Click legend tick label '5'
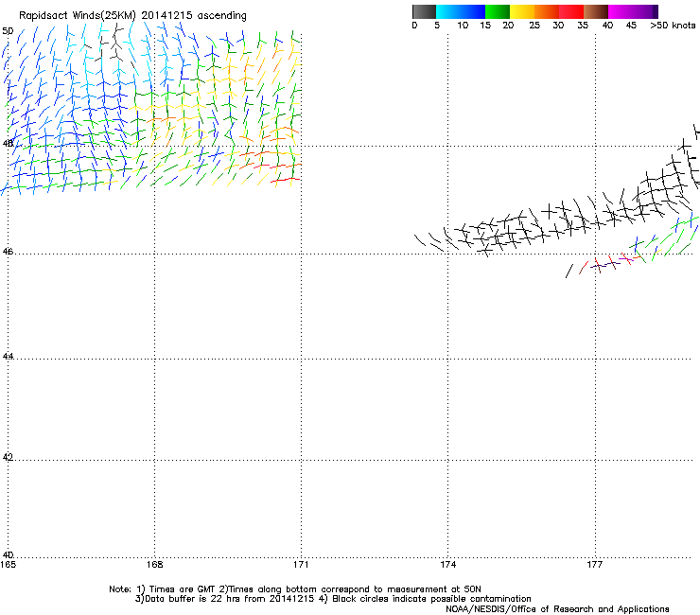This screenshot has width=700, height=615. click(437, 26)
